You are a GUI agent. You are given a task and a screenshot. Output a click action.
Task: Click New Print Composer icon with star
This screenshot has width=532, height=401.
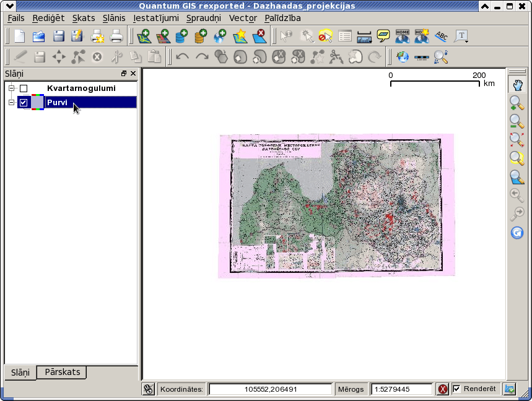97,36
